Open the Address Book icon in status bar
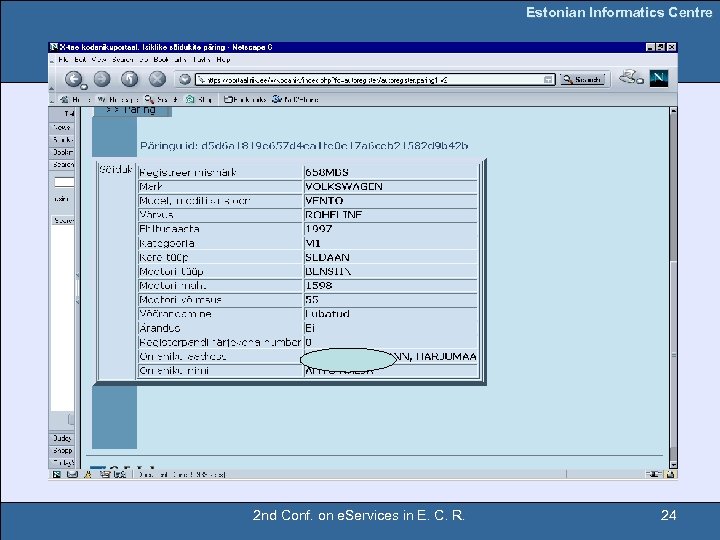This screenshot has height=540, width=720. [120, 474]
